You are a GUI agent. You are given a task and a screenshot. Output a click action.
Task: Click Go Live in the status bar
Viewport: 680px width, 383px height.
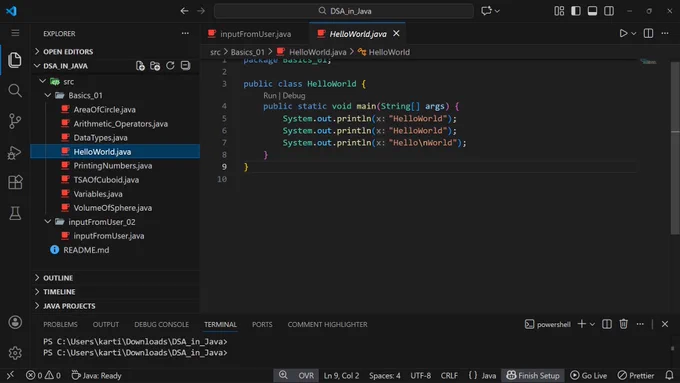tap(588, 376)
